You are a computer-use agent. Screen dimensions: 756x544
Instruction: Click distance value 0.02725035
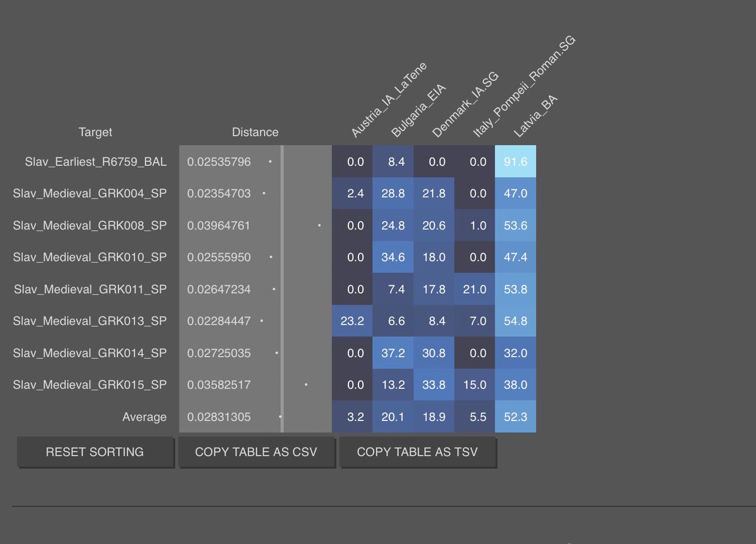coord(219,353)
